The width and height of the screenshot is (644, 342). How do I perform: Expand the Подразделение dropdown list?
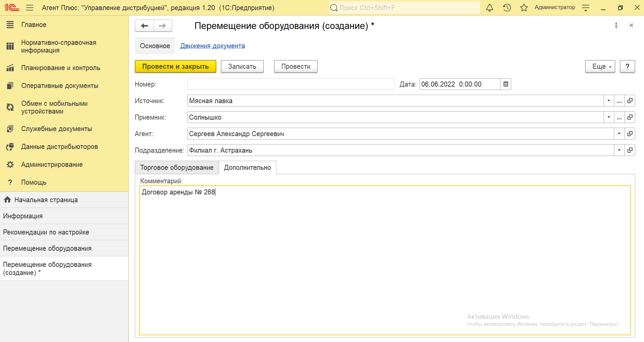[619, 150]
